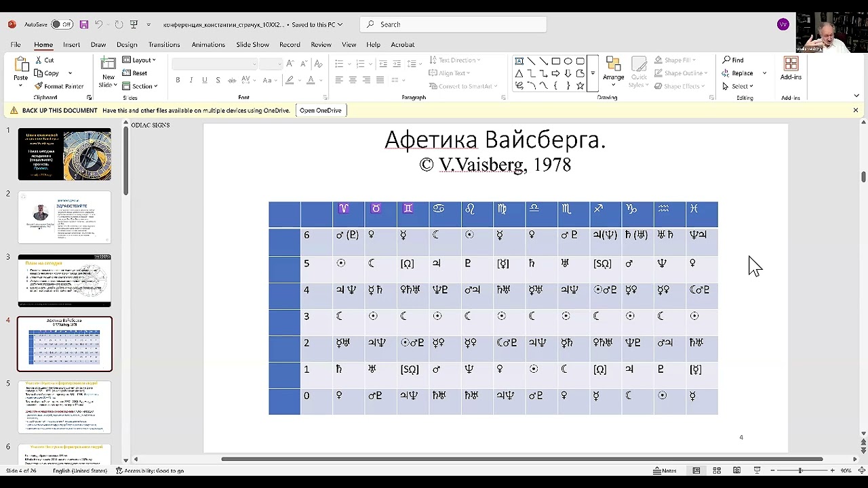Toggle Italic formatting
This screenshot has height=488, width=868.
pos(191,80)
